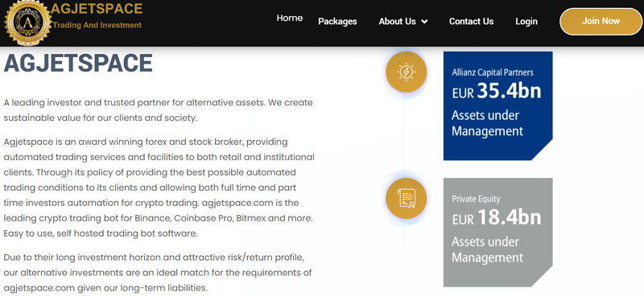This screenshot has height=297, width=644.
Task: Navigate to Contact Us
Action: pyautogui.click(x=471, y=22)
